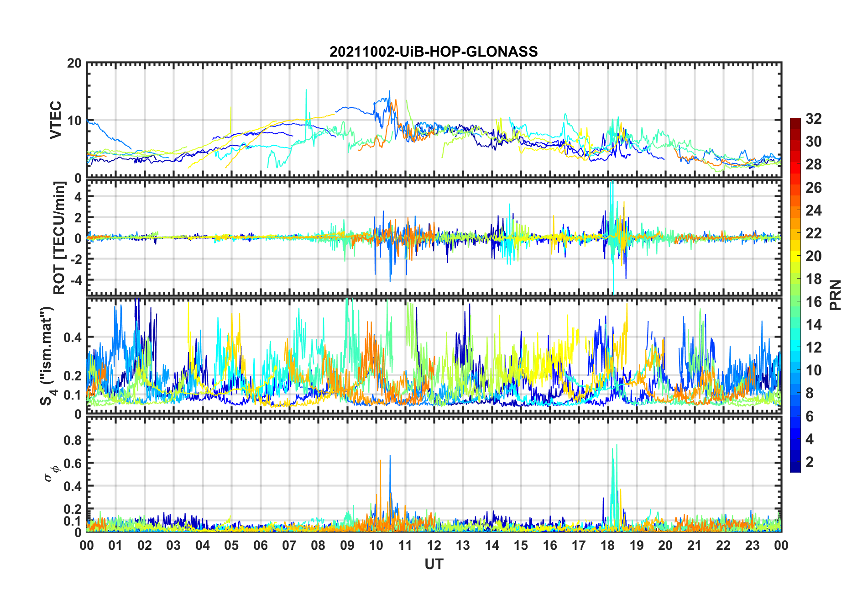Click x-axis tick label 08
The height and width of the screenshot is (590, 868).
pos(318,545)
